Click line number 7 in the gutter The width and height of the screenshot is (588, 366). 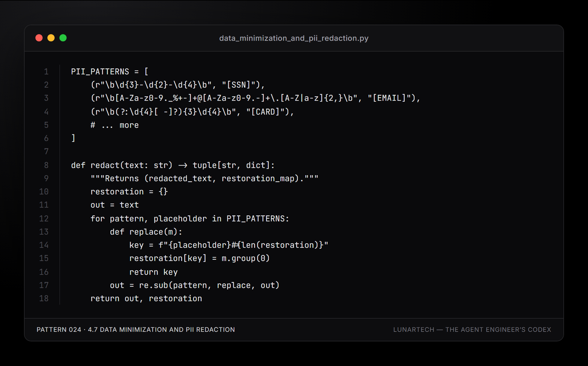click(x=46, y=151)
